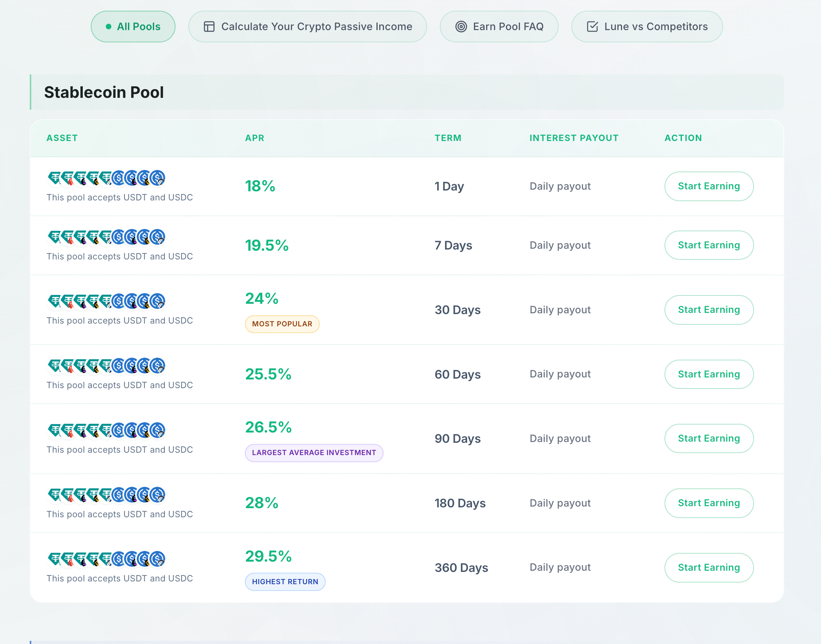Click the last USDC icon in 360 Days row

click(158, 559)
